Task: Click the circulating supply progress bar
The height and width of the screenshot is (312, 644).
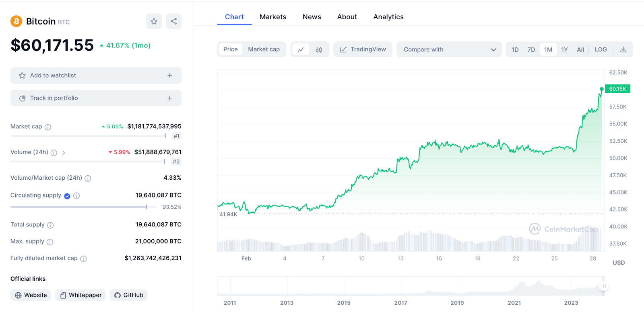Action: [83, 207]
